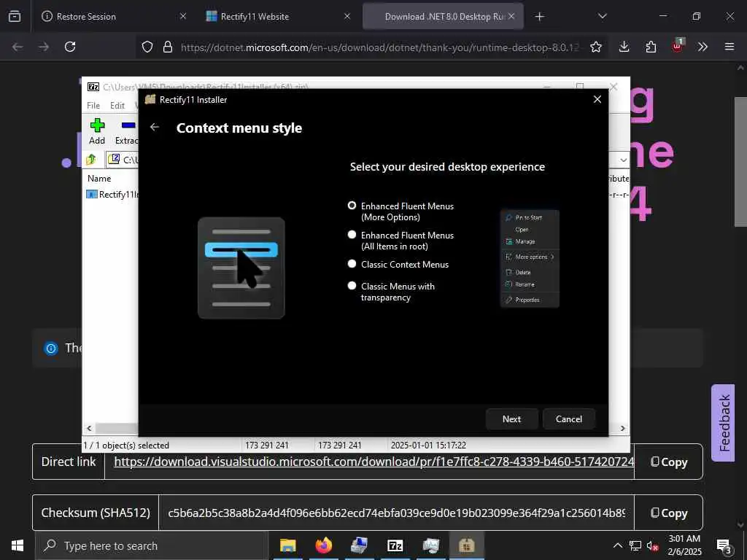Click 7-Zip horizontal scrollbar right arrow

(x=622, y=428)
